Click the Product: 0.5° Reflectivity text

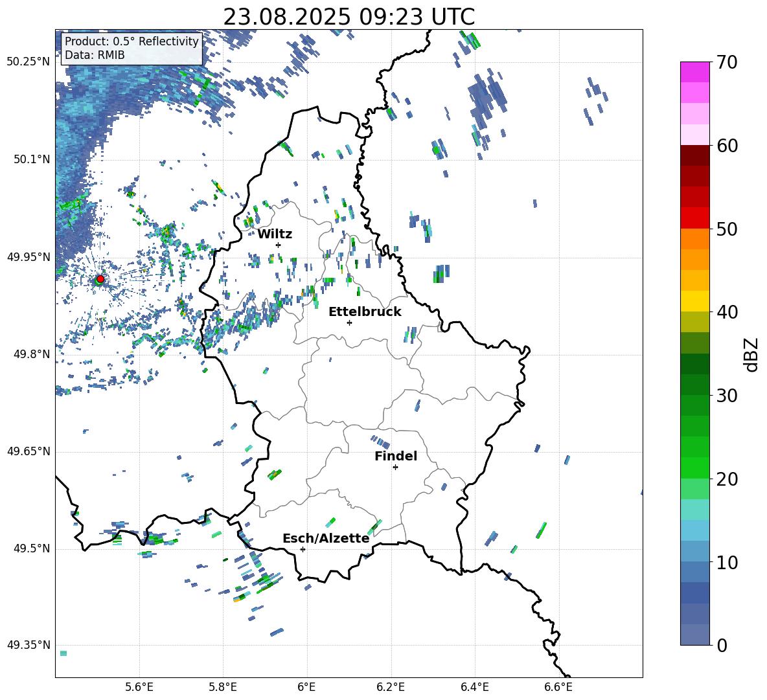coord(132,41)
